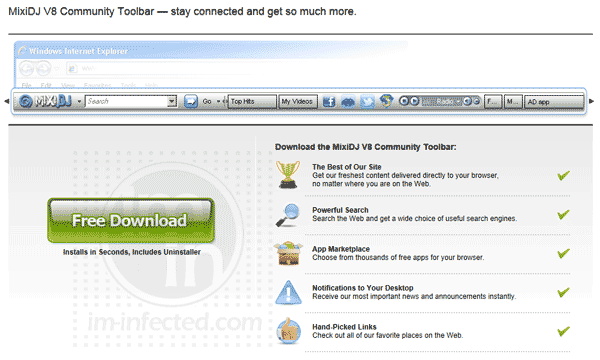The height and width of the screenshot is (360, 600).
Task: Open the My Videos toolbar button
Action: (298, 101)
